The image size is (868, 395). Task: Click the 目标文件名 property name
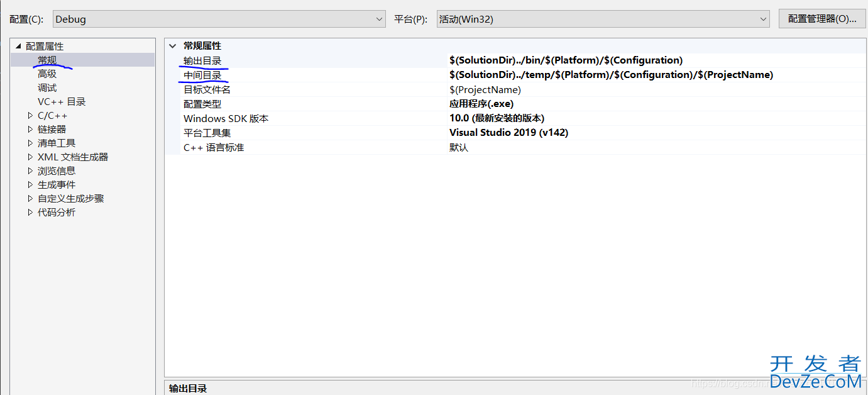tap(207, 89)
